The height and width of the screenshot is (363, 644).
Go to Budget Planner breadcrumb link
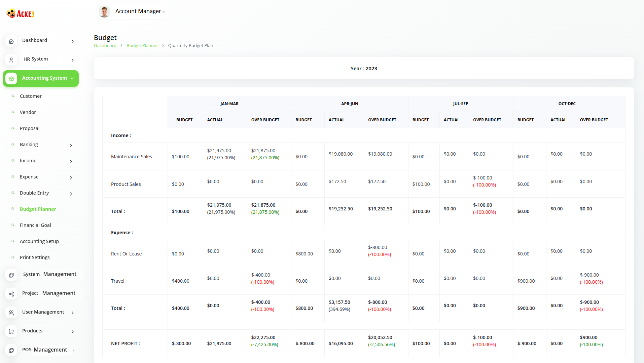(x=142, y=45)
